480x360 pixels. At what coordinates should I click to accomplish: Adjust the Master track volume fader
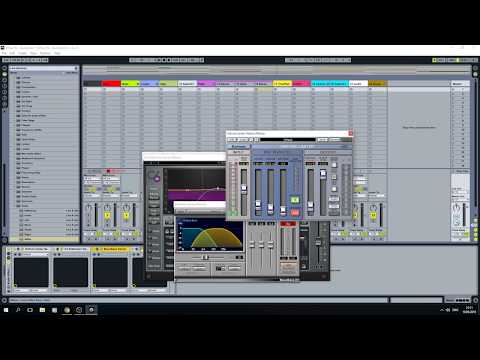click(464, 214)
